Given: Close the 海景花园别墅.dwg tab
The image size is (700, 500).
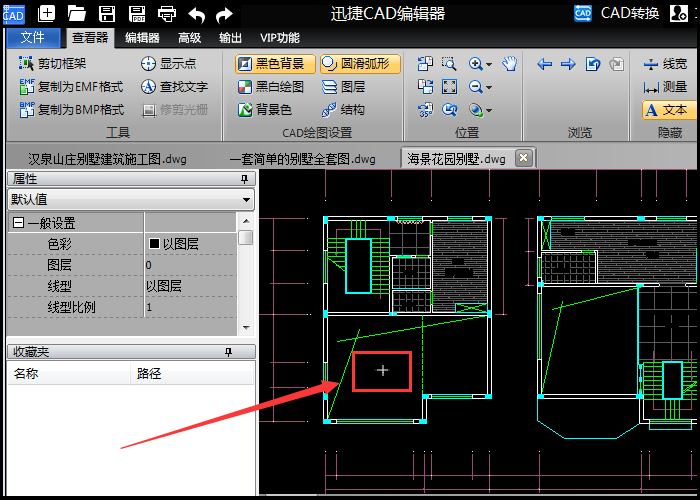Looking at the screenshot, I should pyautogui.click(x=524, y=158).
